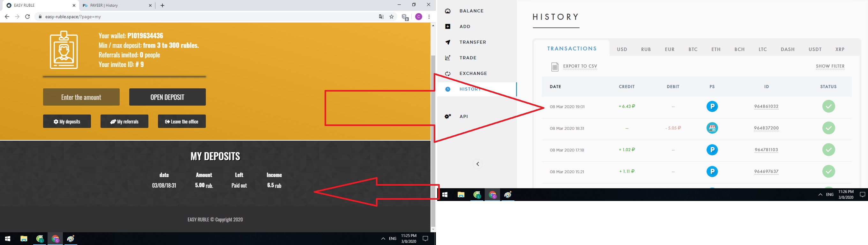868x245 pixels.
Task: Click the EXPORT TO CSV link
Action: [x=580, y=66]
